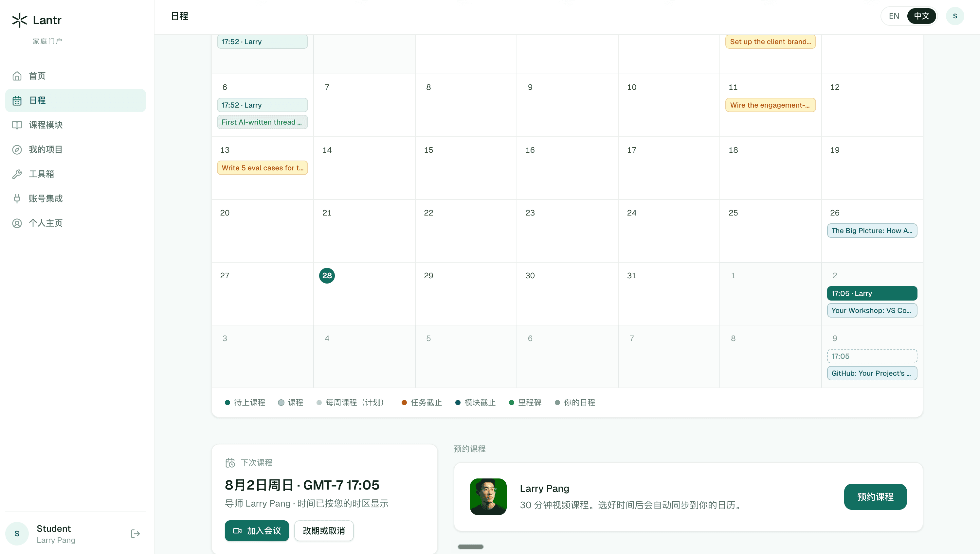Image resolution: width=980 pixels, height=554 pixels.
Task: Click the Larry Pang name in booking card
Action: (544, 489)
